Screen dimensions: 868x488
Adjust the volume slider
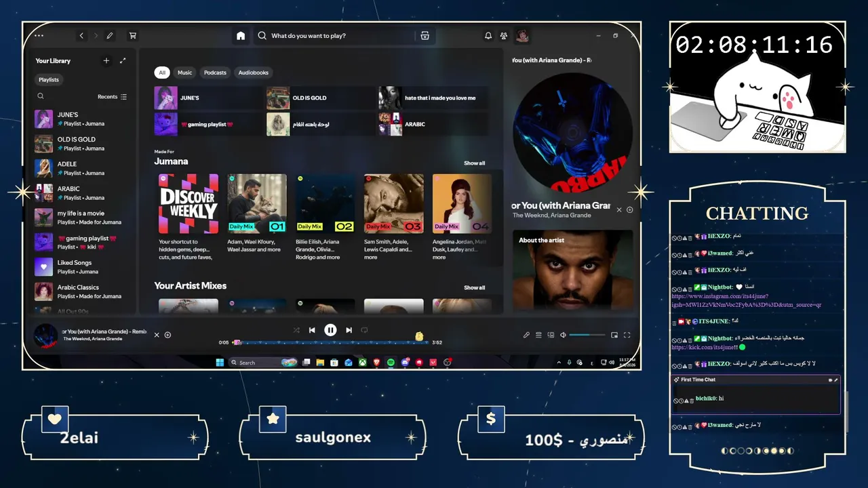(587, 335)
